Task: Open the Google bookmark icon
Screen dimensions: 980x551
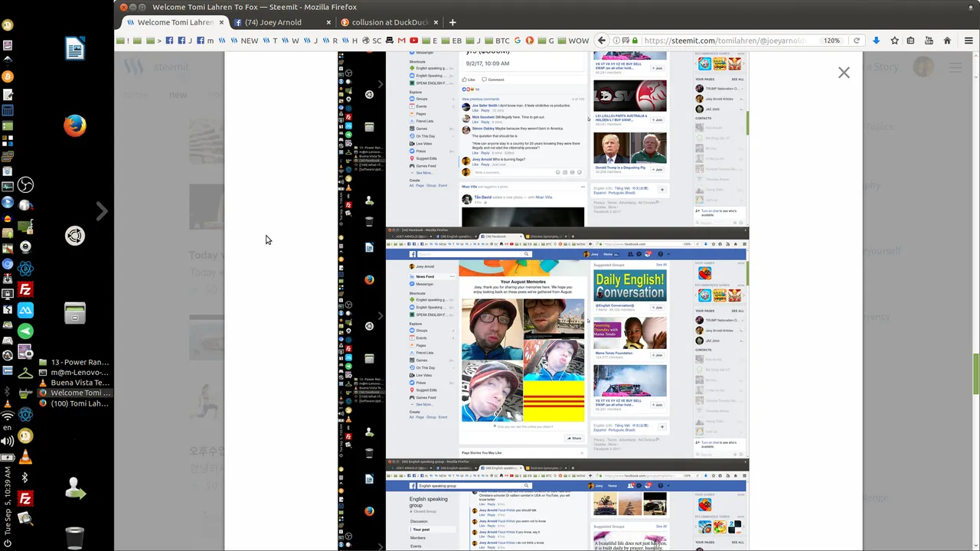Action: point(518,41)
